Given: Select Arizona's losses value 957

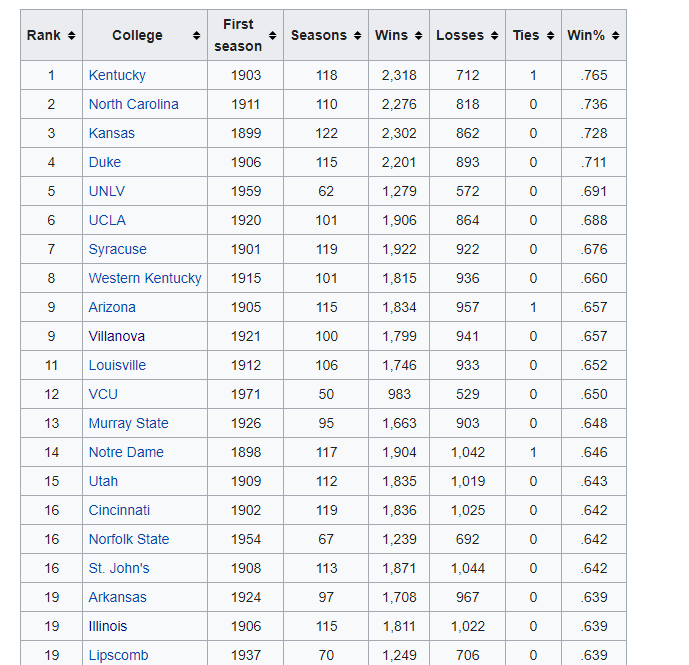Looking at the screenshot, I should [468, 307].
